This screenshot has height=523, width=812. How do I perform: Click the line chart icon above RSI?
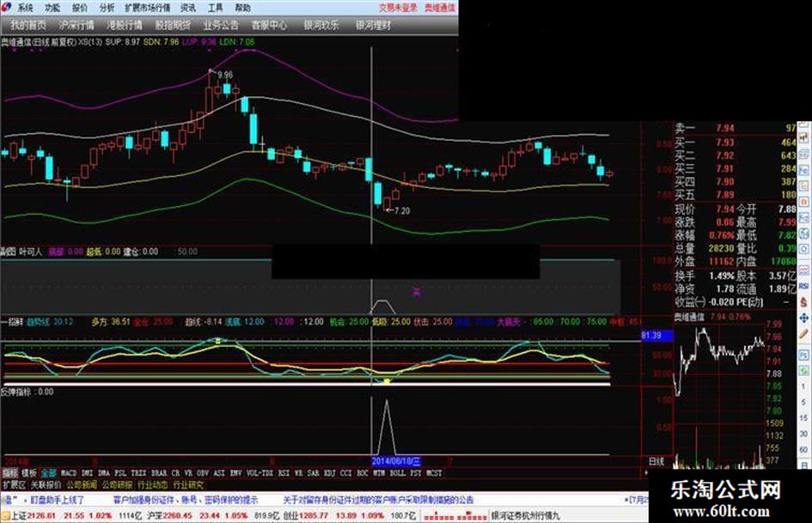point(803,270)
